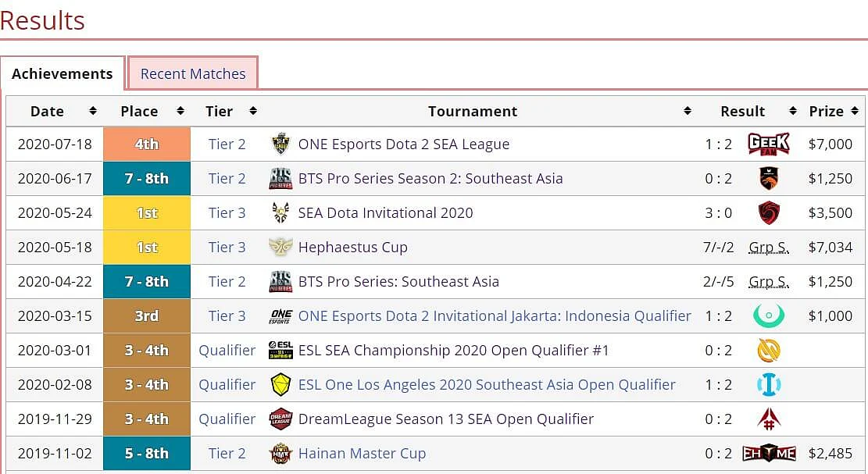
Task: Click the ESL One Los Angeles yellow icon
Action: [x=280, y=385]
